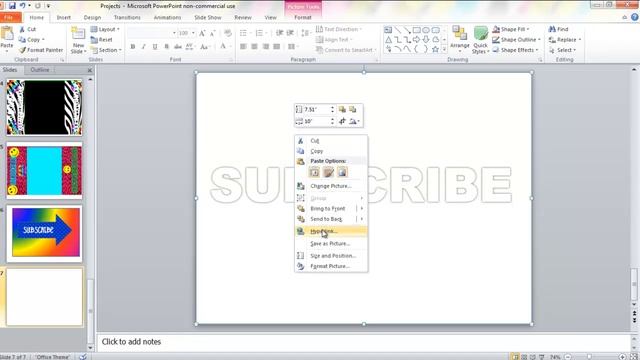Expand Bring to Front submenu arrow

click(x=362, y=209)
